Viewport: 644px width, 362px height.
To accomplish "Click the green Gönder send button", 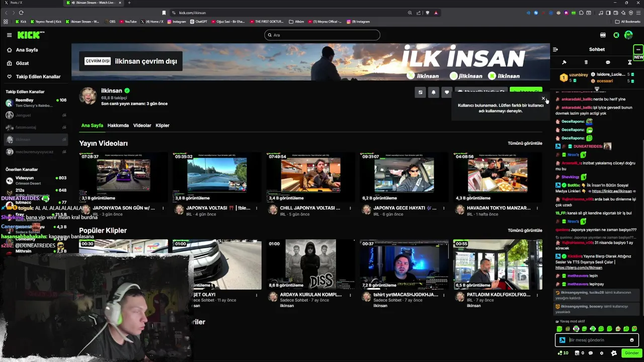I will (x=631, y=353).
